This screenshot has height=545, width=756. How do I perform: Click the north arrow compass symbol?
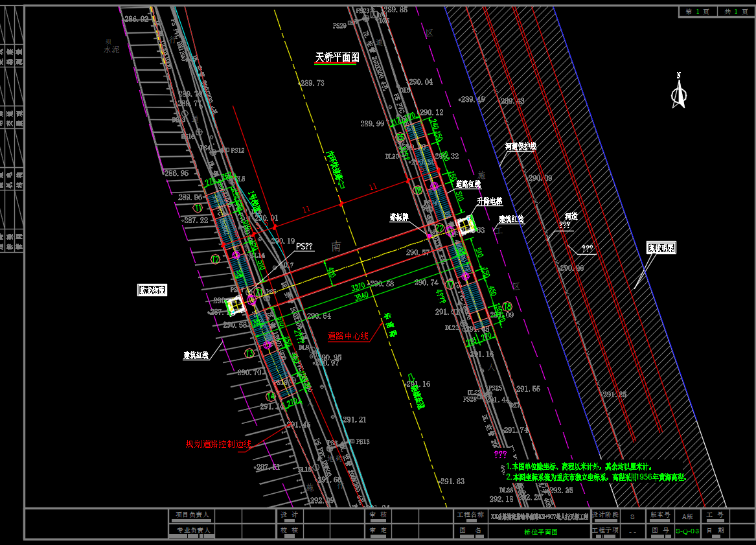[678, 91]
